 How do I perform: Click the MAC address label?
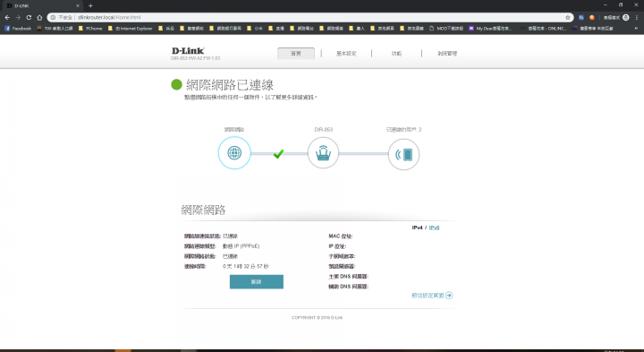click(341, 236)
